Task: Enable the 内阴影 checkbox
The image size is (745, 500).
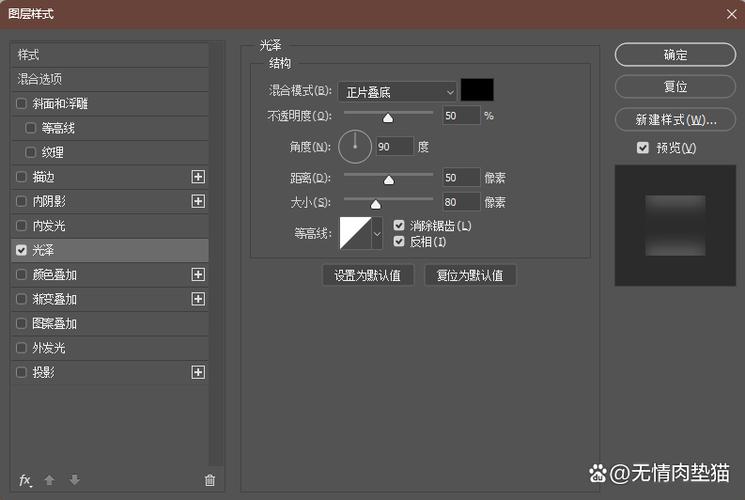Action: point(21,201)
